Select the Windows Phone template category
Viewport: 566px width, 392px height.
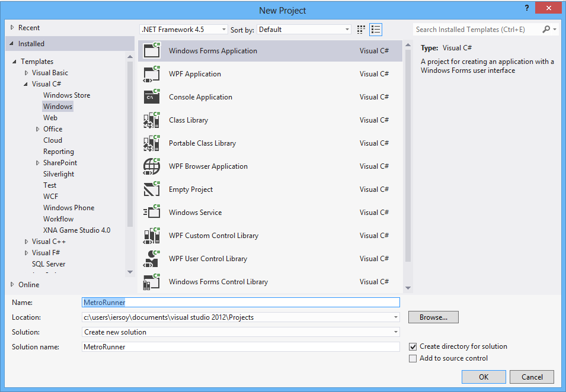coord(69,208)
